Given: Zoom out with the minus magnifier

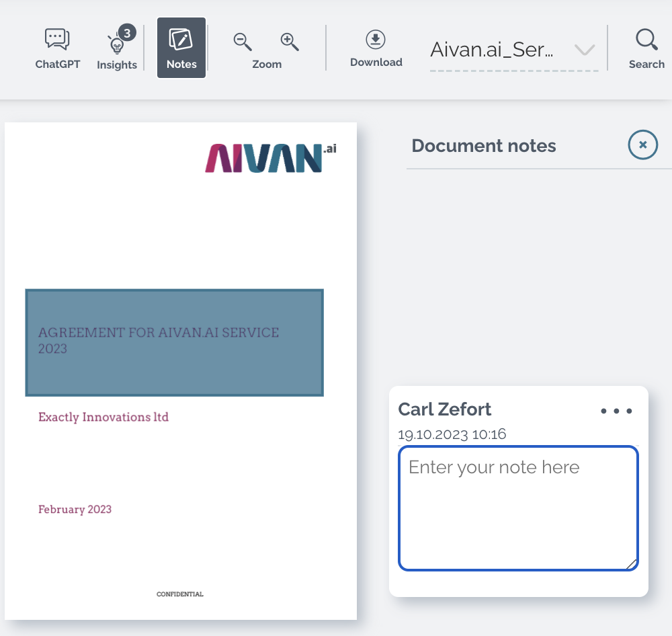Looking at the screenshot, I should click(x=243, y=42).
